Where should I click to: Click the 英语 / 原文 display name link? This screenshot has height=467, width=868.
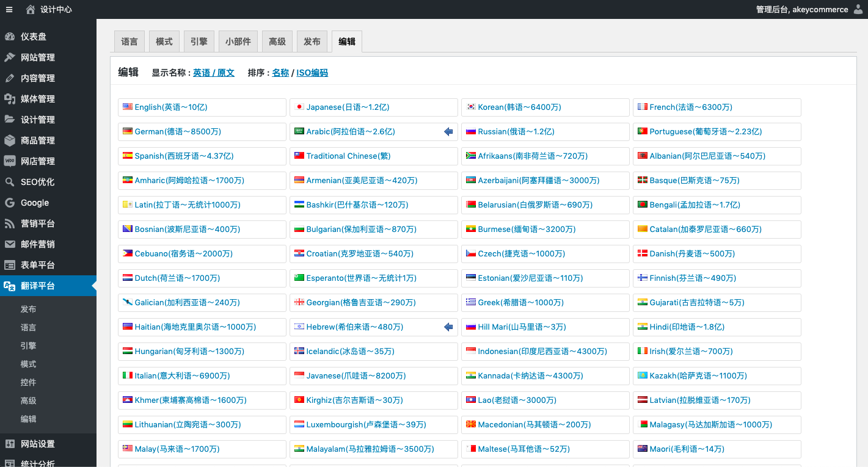tap(214, 73)
